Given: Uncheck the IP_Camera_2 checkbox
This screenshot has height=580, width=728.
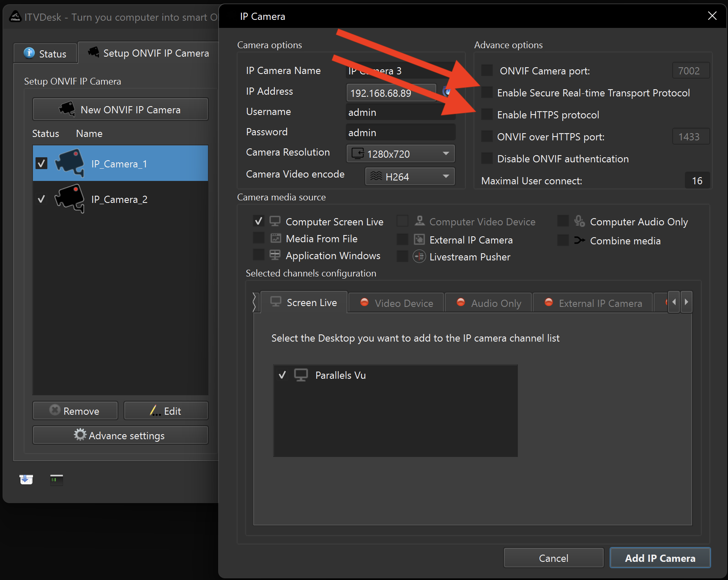Looking at the screenshot, I should coord(41,199).
